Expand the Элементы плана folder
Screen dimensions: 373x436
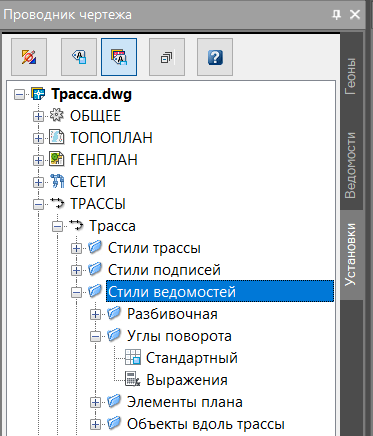[x=95, y=402]
